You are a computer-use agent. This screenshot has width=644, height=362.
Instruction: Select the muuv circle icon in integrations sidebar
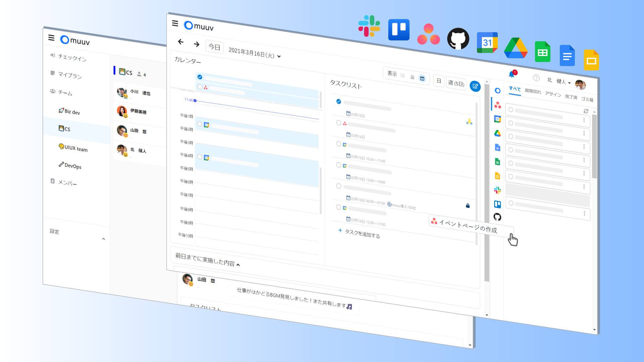[497, 90]
